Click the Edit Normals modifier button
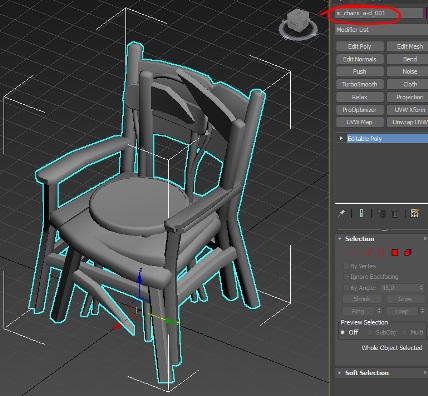428x396 pixels. (360, 59)
